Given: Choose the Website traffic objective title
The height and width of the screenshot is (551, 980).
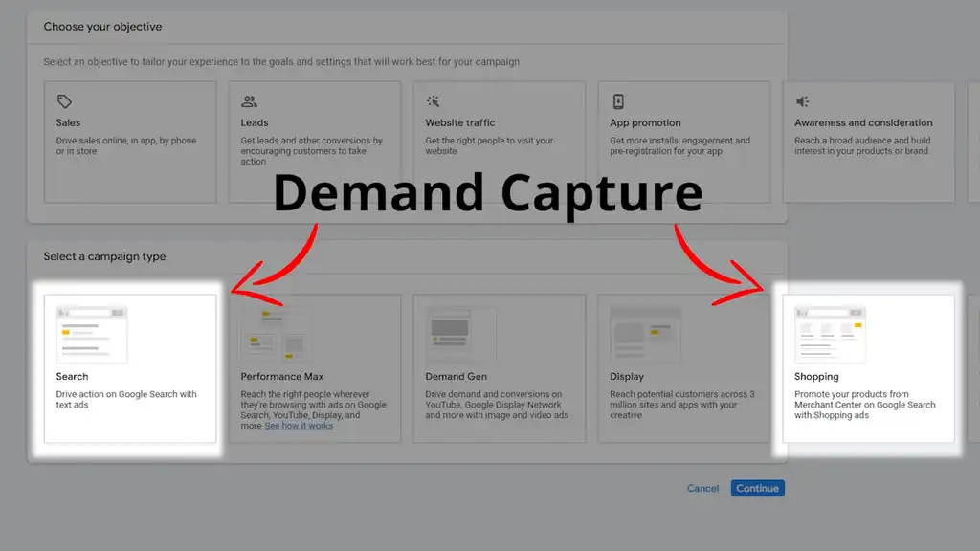Looking at the screenshot, I should (460, 122).
